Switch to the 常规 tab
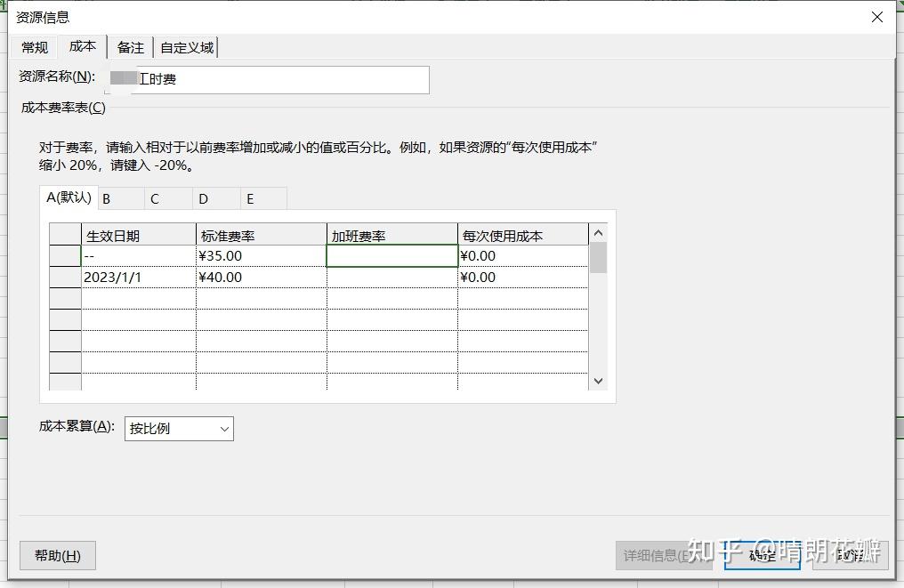The height and width of the screenshot is (588, 904). coord(34,47)
